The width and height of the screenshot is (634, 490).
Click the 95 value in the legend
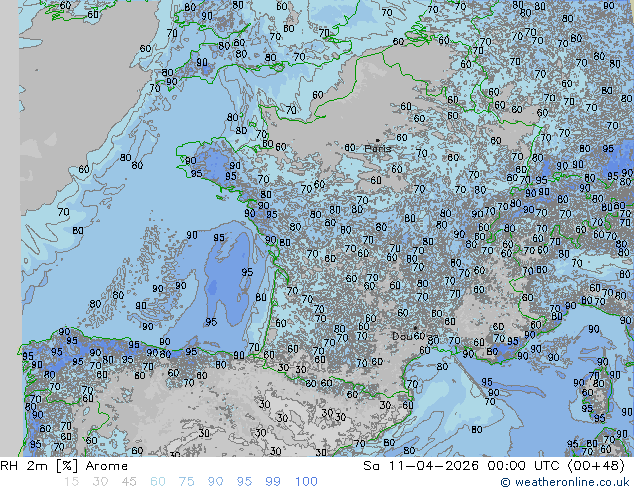245,482
